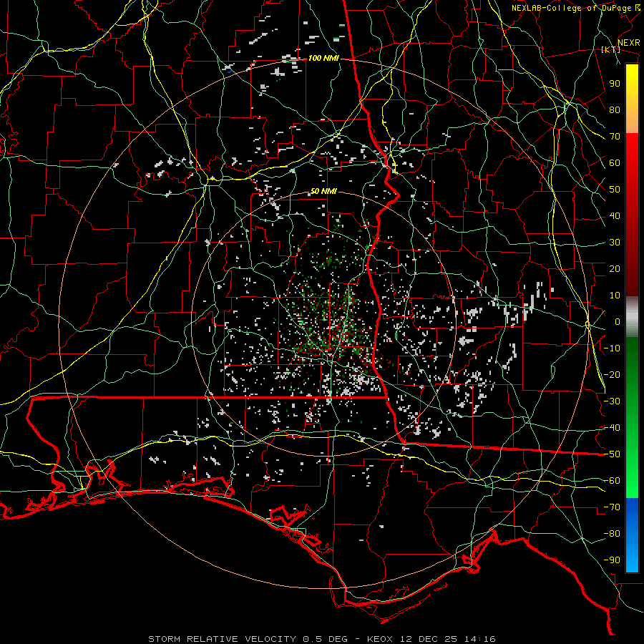The image size is (644, 644).
Task: Click the legend value '30'
Action: 615,243
